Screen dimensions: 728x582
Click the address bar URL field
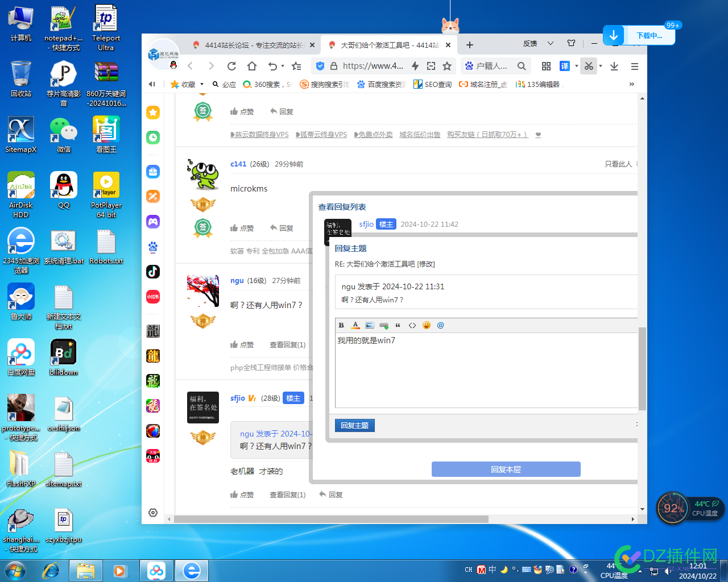point(374,66)
